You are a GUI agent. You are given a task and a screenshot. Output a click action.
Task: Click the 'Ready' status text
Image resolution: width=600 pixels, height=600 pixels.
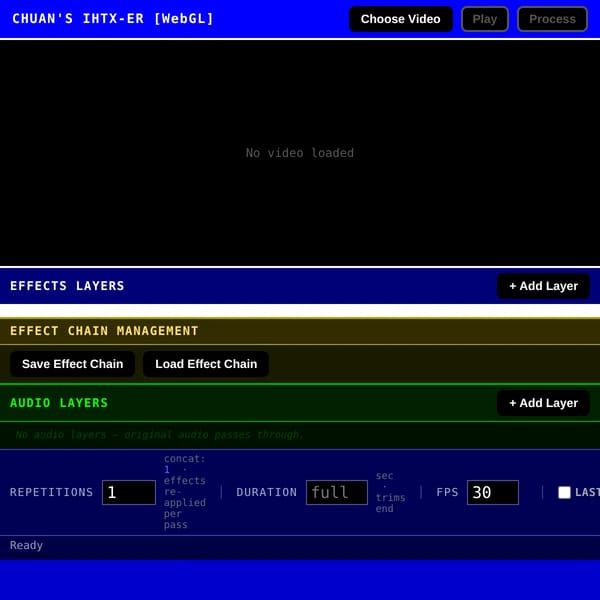[26, 545]
